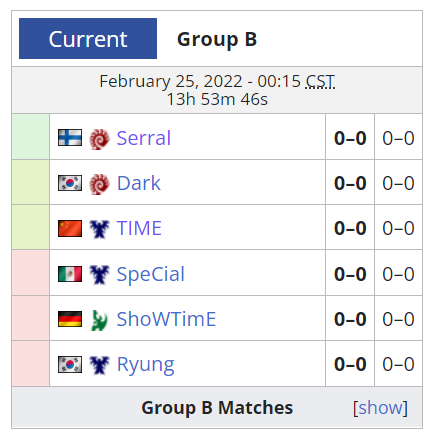Click South Korea flag beside Dark
439x440 pixels.
70,183
